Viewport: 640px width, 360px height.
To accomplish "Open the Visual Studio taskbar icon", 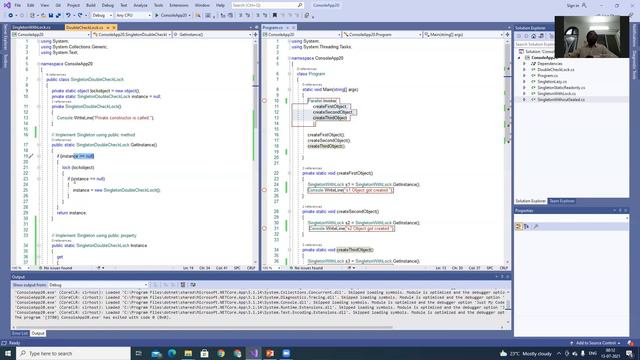I will [253, 353].
